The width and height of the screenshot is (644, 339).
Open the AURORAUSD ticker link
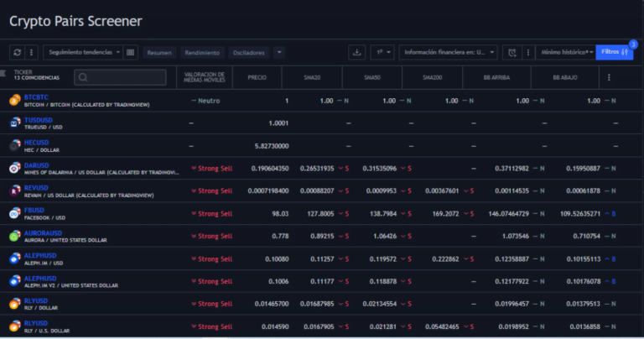(x=43, y=233)
